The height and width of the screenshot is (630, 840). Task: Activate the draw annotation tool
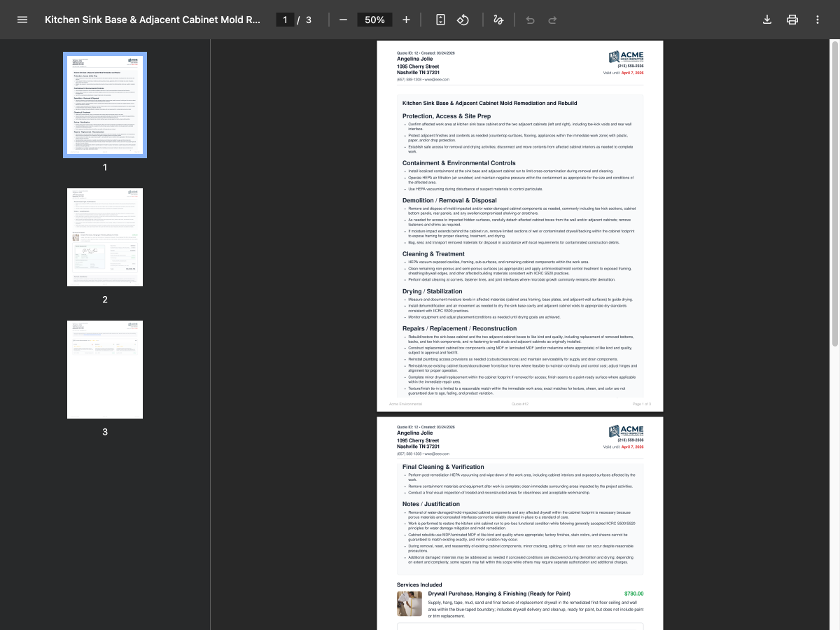click(498, 20)
